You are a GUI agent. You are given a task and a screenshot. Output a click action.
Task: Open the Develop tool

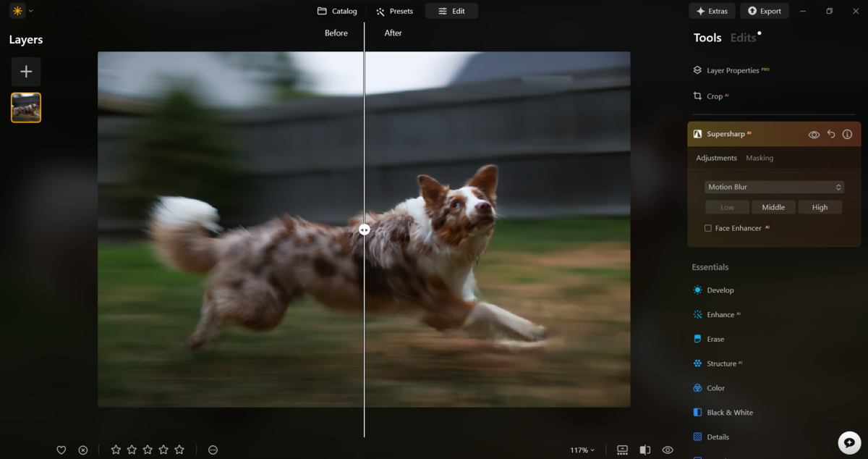click(713, 290)
